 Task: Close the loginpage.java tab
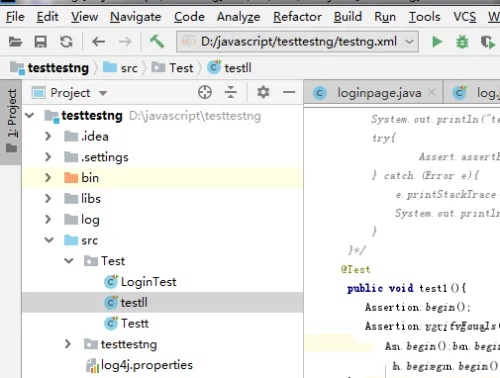pyautogui.click(x=432, y=92)
